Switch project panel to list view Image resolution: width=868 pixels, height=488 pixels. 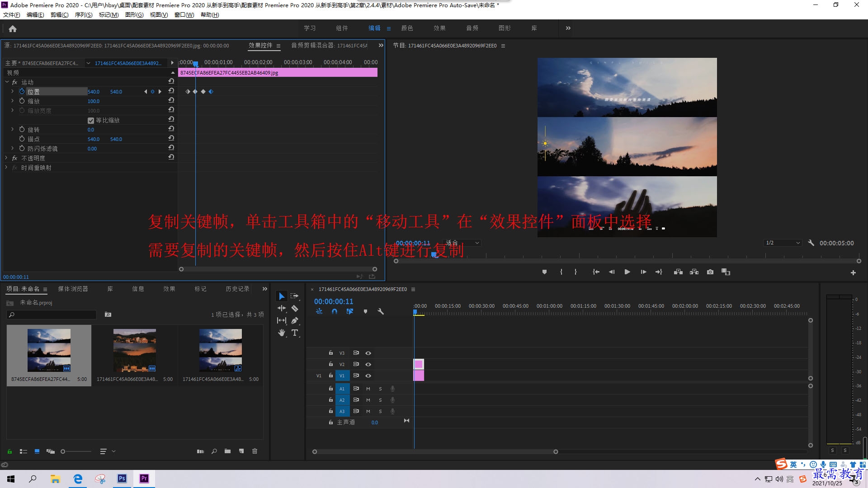point(24,451)
